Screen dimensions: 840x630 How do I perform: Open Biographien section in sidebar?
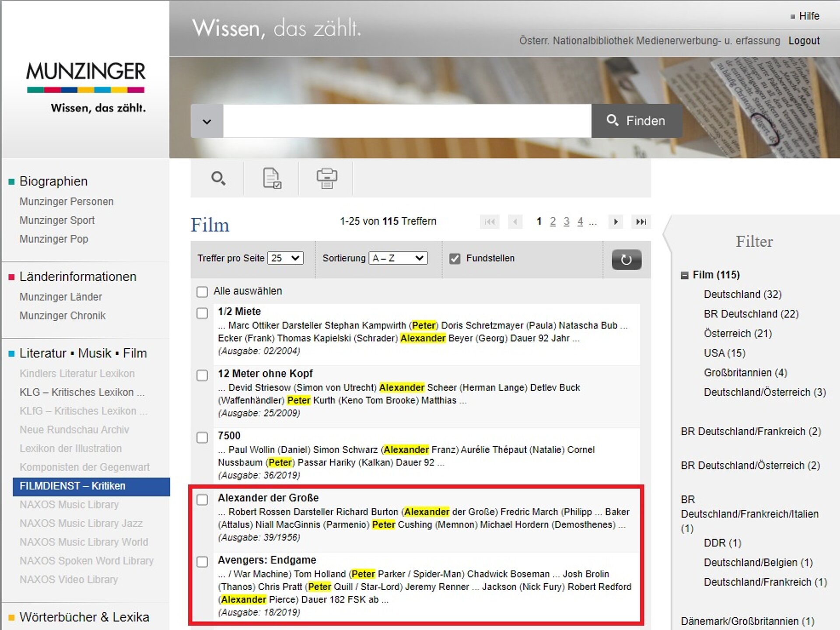(53, 181)
